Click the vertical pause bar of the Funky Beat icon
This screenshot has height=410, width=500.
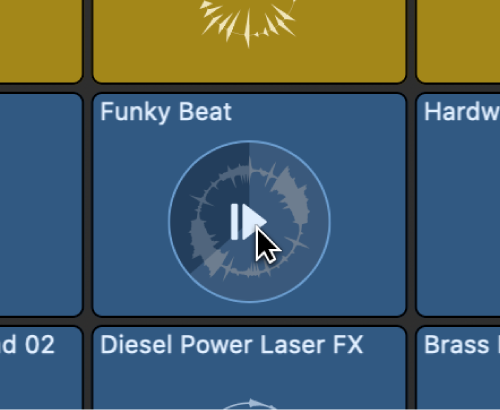pyautogui.click(x=234, y=222)
